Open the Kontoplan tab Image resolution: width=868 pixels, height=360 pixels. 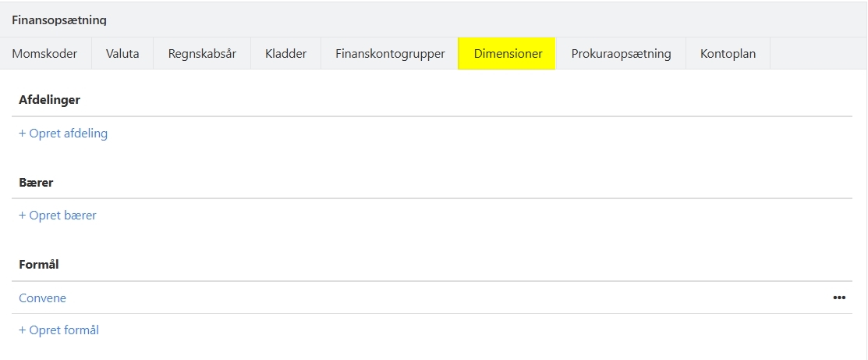tap(728, 54)
